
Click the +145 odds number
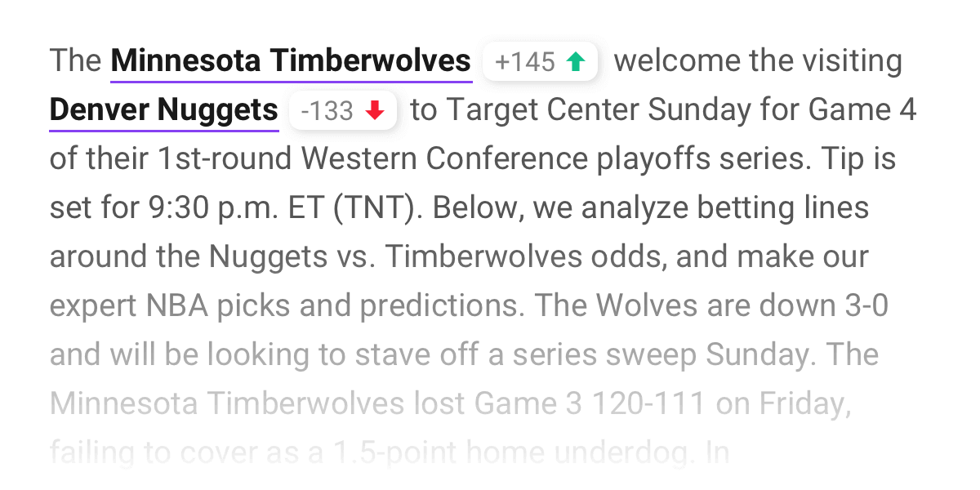[x=525, y=62]
